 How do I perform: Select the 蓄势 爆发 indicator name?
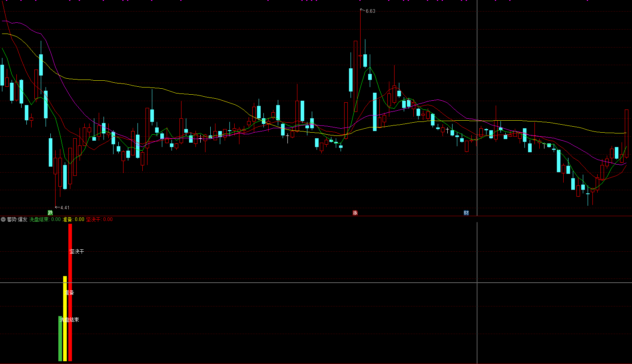(x=17, y=219)
